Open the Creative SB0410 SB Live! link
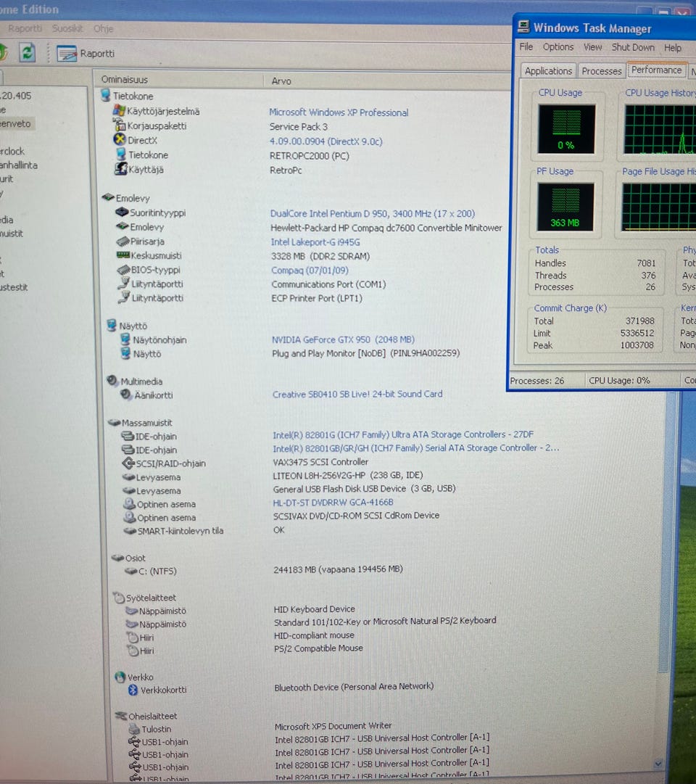This screenshot has height=784, width=696. (x=357, y=394)
